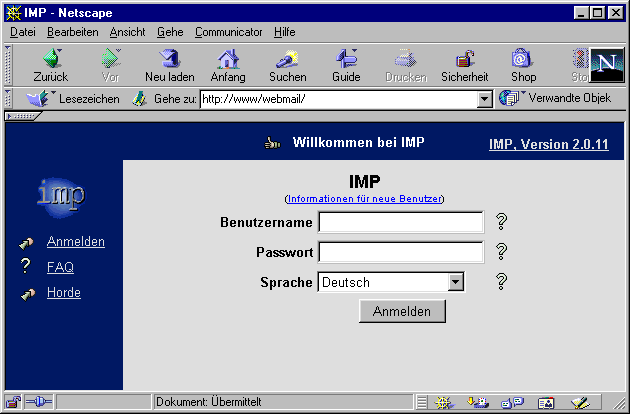Open Lesezeichen bookmarks menu
Viewport: 630px width, 414px height.
[x=73, y=98]
